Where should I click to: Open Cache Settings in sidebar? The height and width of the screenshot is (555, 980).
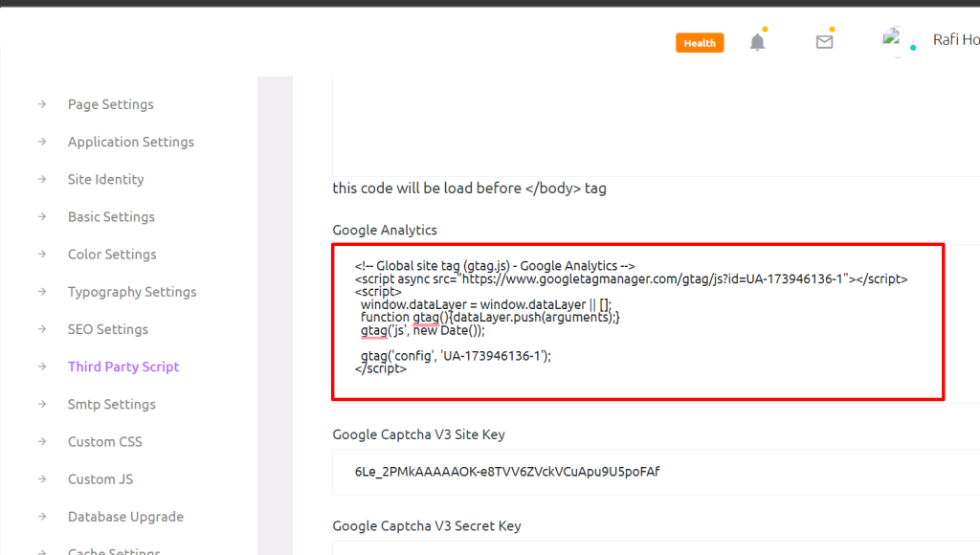pos(114,550)
